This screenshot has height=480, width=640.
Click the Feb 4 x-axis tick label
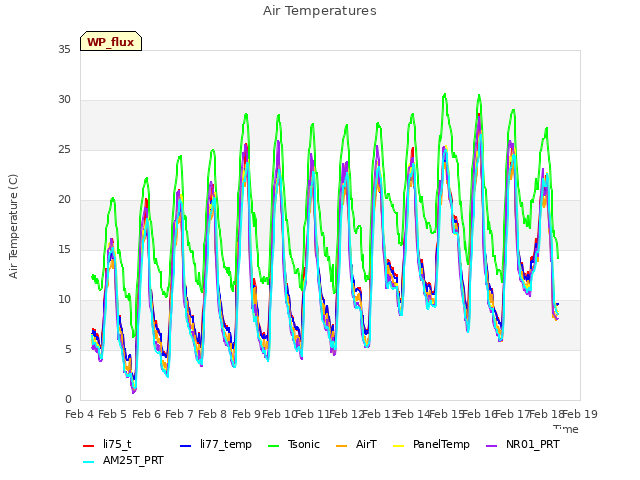click(x=80, y=414)
